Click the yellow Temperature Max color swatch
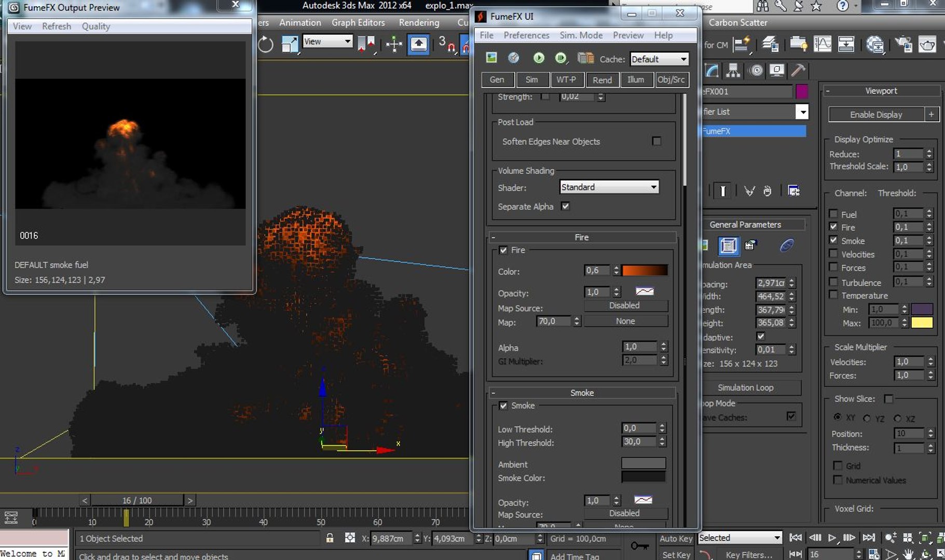The width and height of the screenshot is (945, 560). tap(922, 323)
